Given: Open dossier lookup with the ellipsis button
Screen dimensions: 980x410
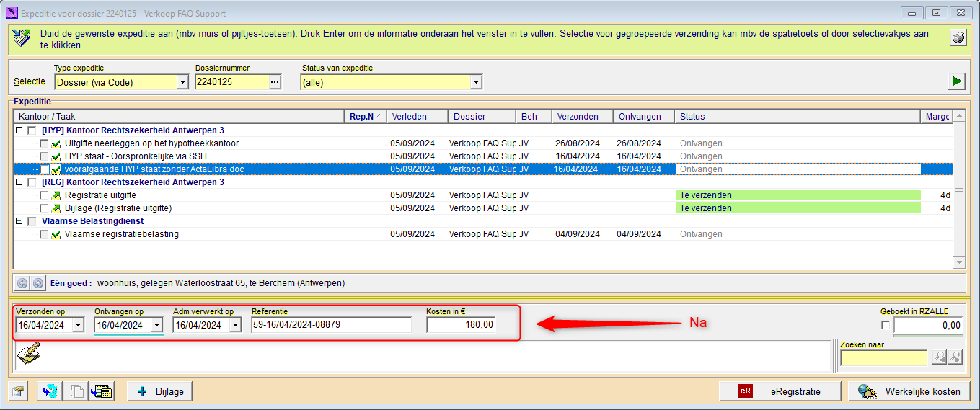Looking at the screenshot, I should click(x=274, y=82).
